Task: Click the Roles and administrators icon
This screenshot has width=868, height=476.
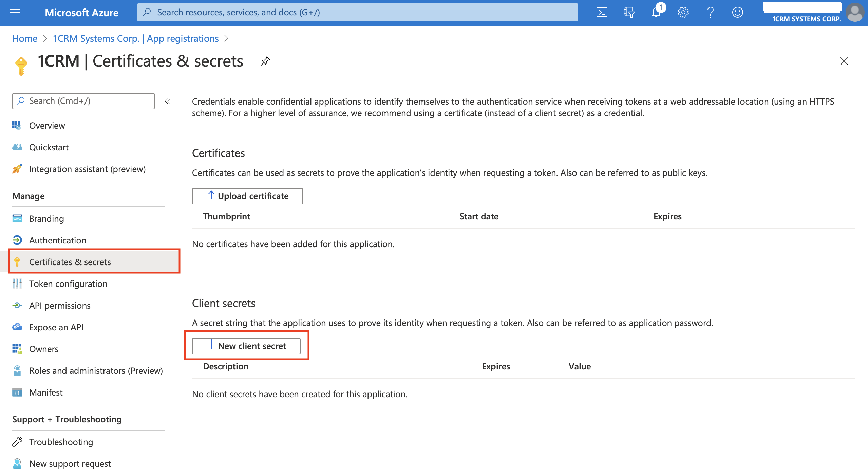Action: pos(17,370)
